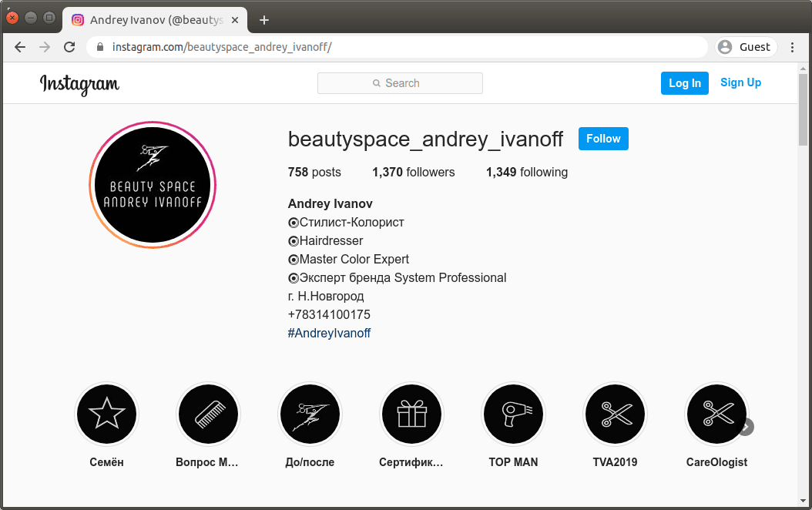The height and width of the screenshot is (510, 812).
Task: Open the Guest profile button
Action: click(746, 47)
